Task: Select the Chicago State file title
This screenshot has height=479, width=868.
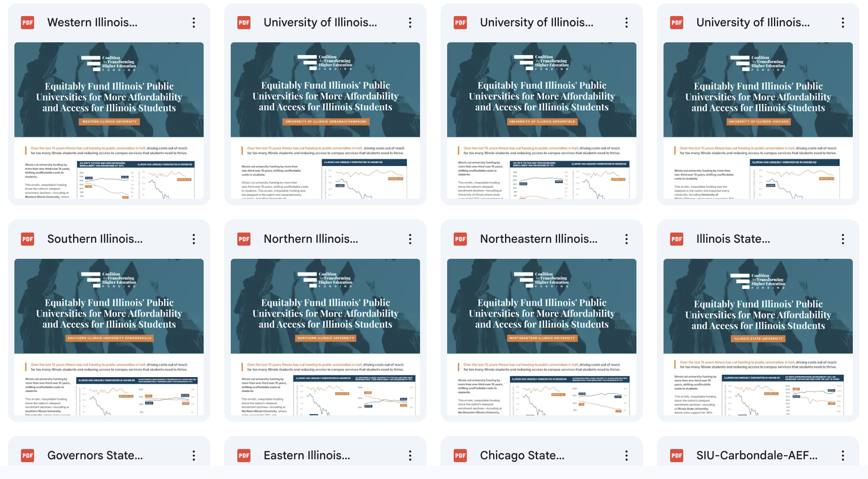Action: point(522,455)
